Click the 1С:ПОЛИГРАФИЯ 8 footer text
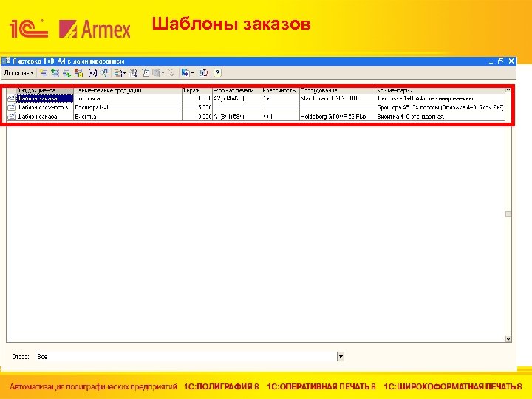532x399 pixels. (x=221, y=386)
